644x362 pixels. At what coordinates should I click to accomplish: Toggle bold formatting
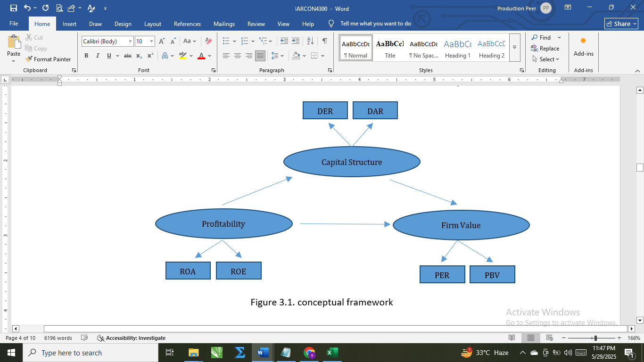86,56
